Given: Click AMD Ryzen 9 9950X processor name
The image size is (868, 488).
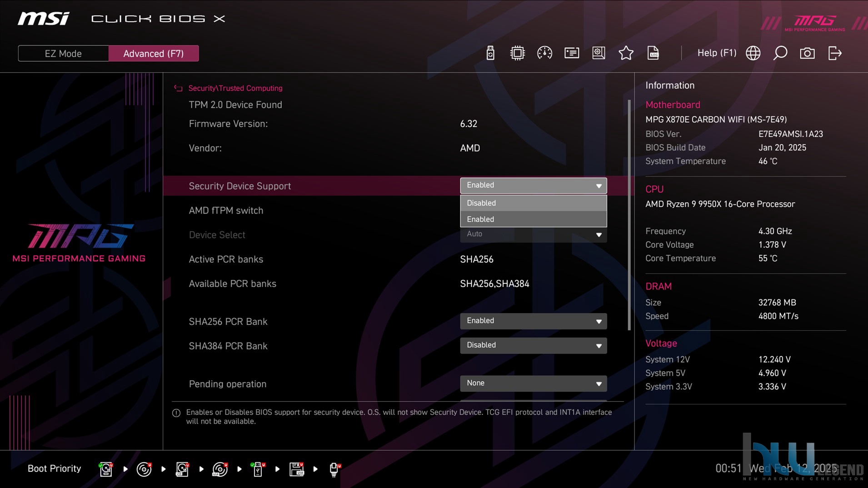Looking at the screenshot, I should coord(720,204).
